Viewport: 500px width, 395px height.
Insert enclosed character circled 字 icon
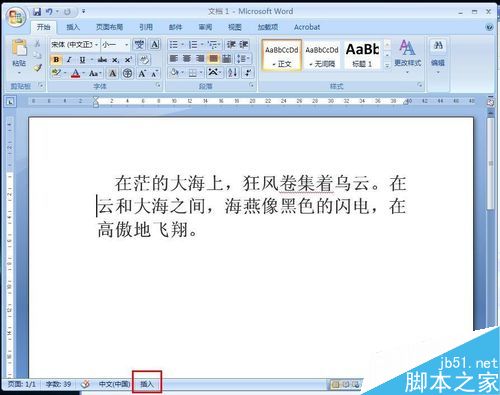coord(127,73)
